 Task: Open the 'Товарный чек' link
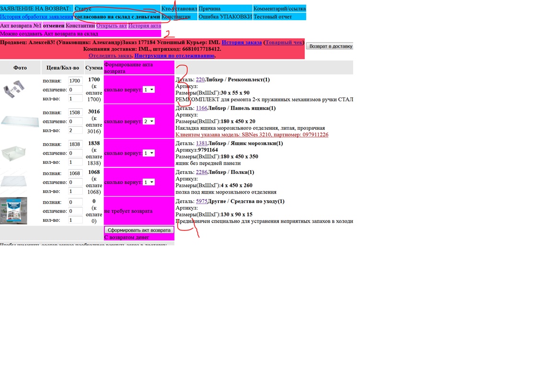284,43
